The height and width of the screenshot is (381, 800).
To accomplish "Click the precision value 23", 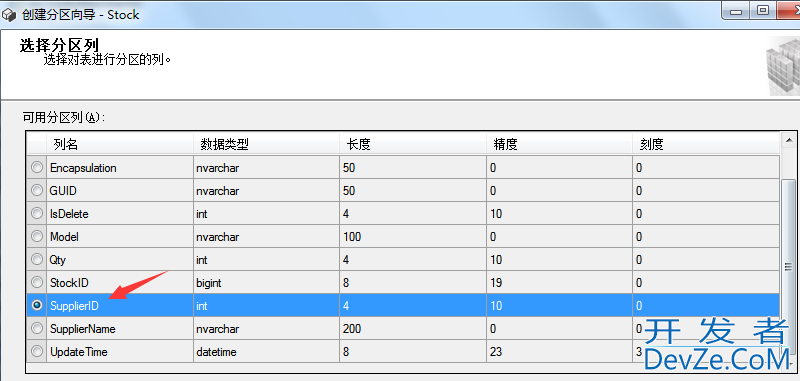I will [x=559, y=351].
